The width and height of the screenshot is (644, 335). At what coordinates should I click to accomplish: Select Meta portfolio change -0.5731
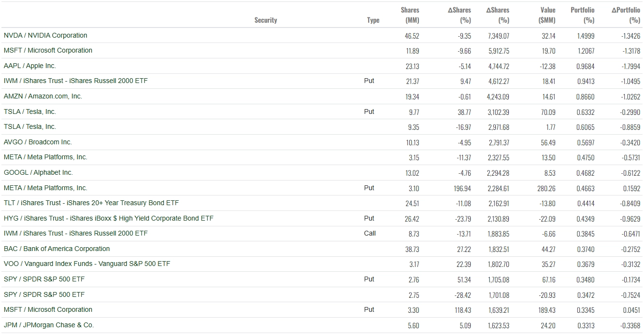[x=630, y=157]
